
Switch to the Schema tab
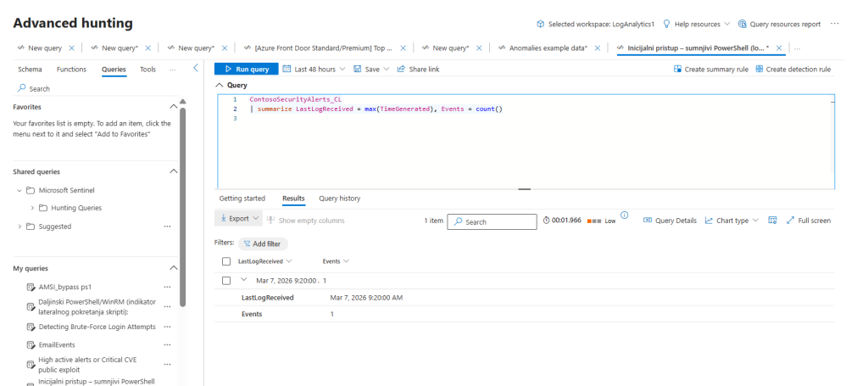coord(30,70)
